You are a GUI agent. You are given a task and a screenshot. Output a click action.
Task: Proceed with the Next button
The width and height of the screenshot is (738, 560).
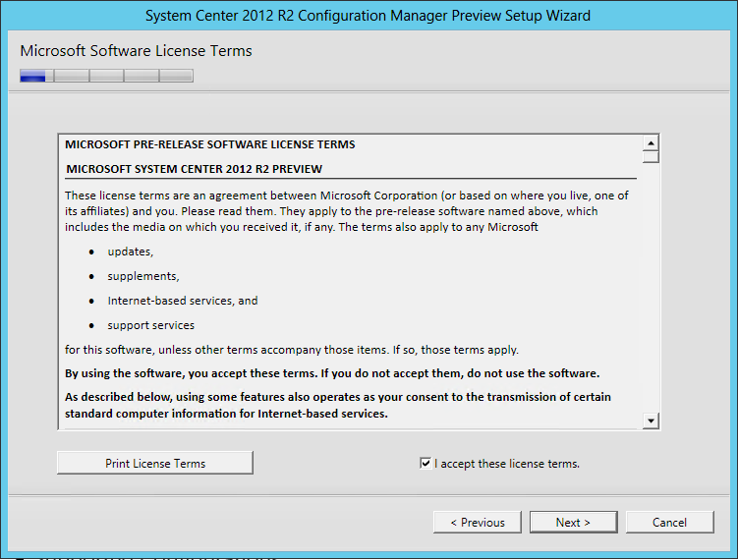coord(573,523)
